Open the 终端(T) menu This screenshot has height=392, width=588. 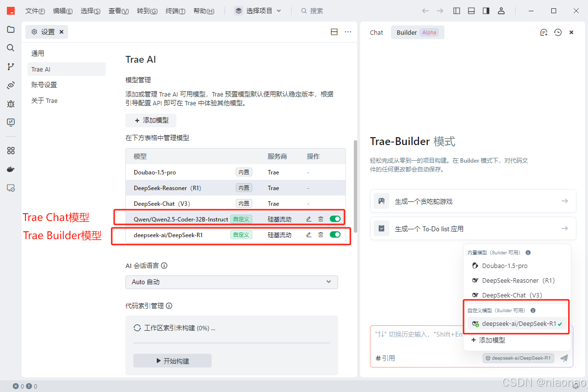point(175,11)
